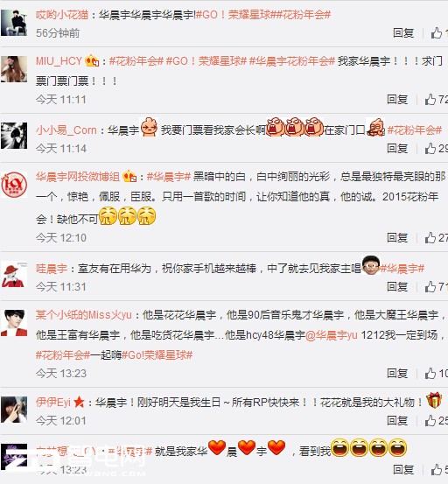Like 哇晨宇's comment about 华为

coord(436,287)
